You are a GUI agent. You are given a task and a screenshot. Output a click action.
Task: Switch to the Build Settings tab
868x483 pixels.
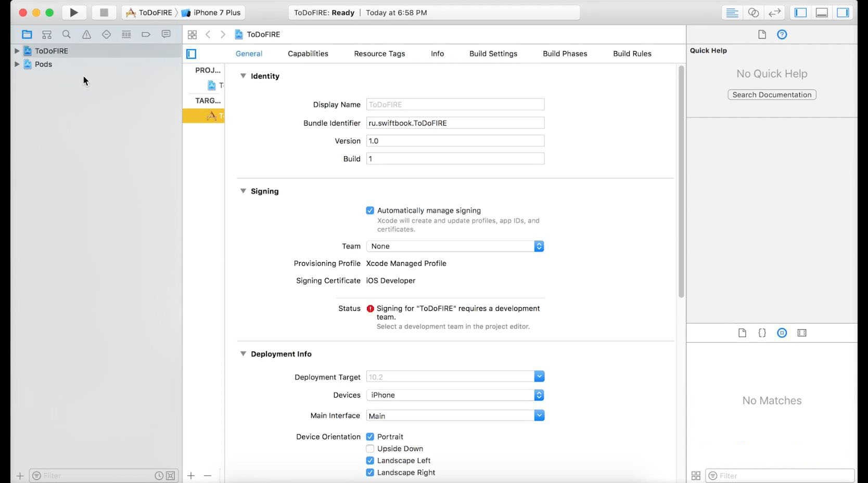pos(493,54)
